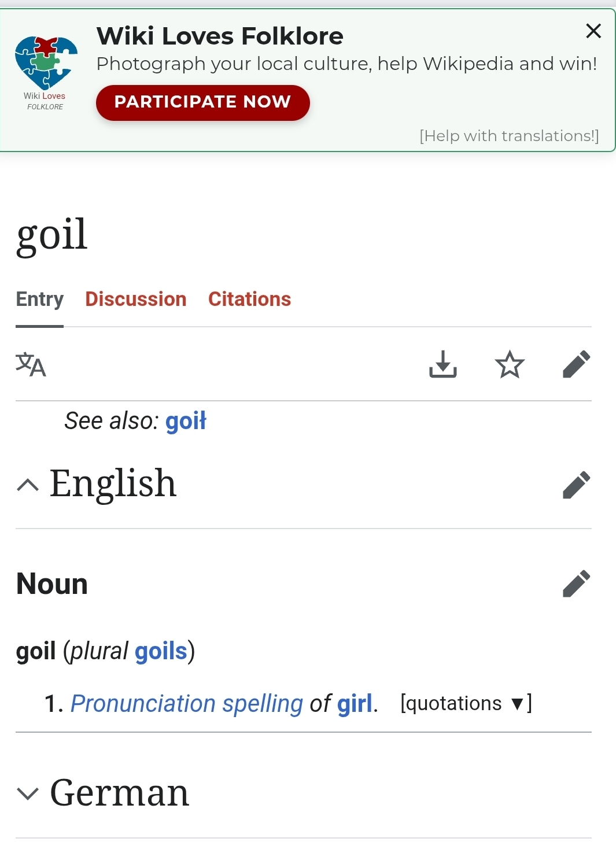Click the download page icon

tap(443, 364)
